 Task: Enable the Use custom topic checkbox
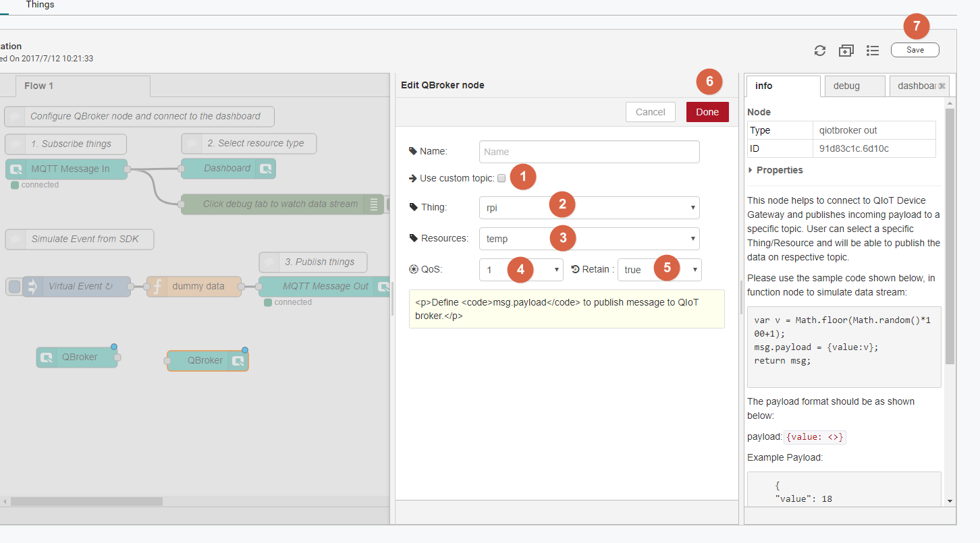point(501,179)
